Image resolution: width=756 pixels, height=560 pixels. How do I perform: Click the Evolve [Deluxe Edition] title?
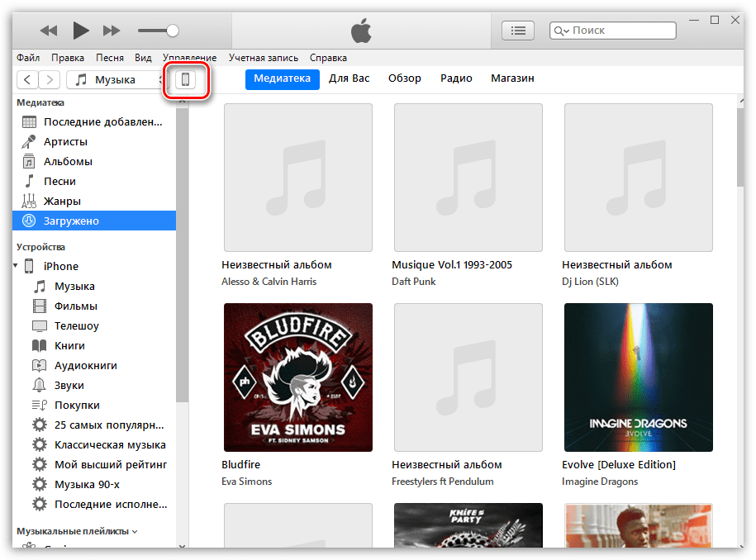[x=619, y=464]
